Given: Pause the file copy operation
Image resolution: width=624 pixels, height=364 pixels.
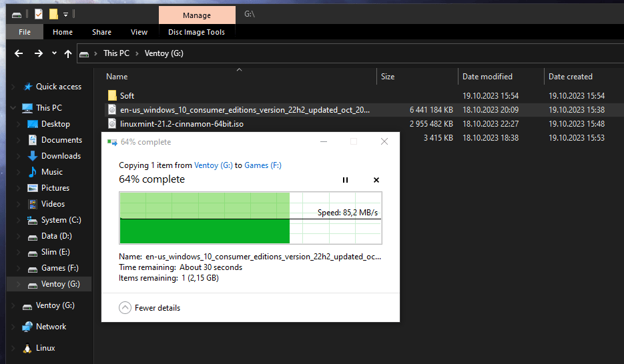Looking at the screenshot, I should pos(345,180).
